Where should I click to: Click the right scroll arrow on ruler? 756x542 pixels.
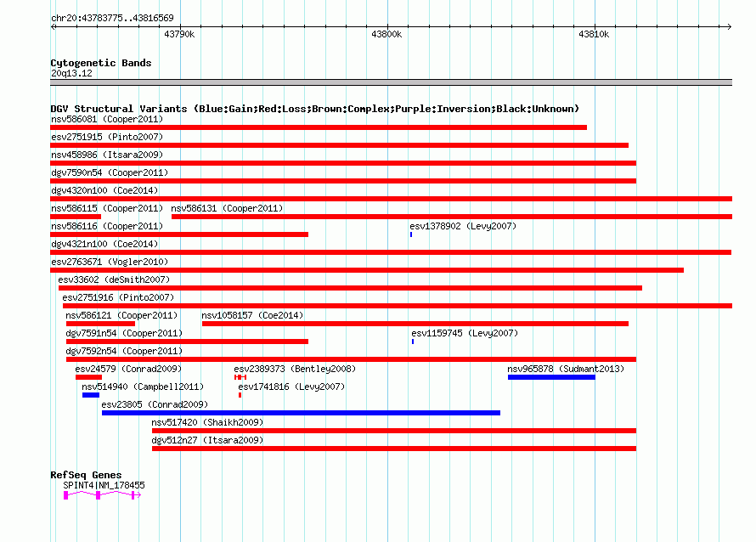click(729, 27)
